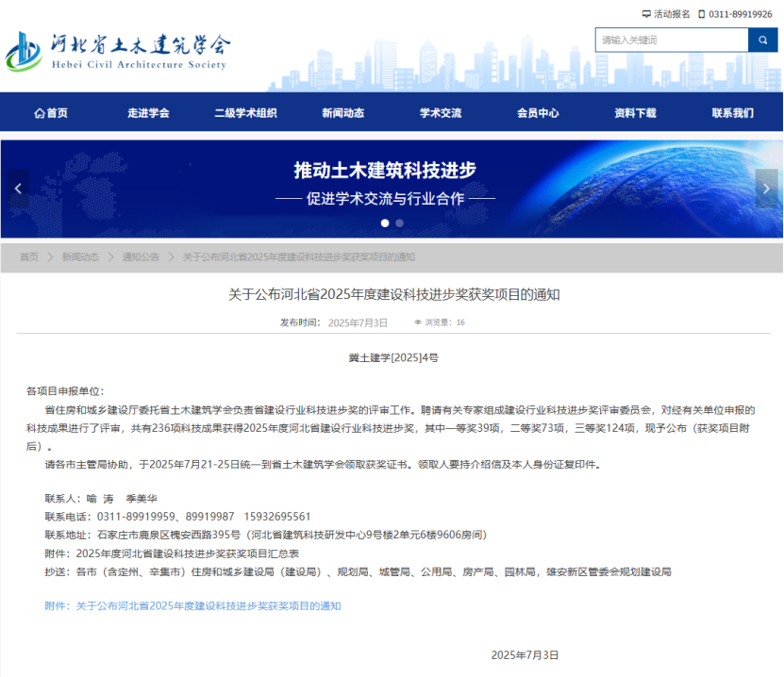Click the phone icon beside 0311-89919926
Viewport: 784px width, 677px height.
701,14
